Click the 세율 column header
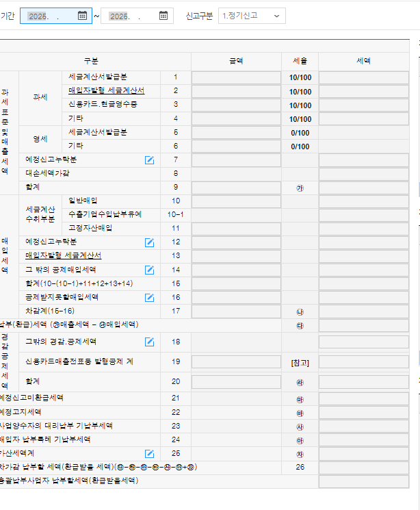420x510 pixels. [x=300, y=61]
